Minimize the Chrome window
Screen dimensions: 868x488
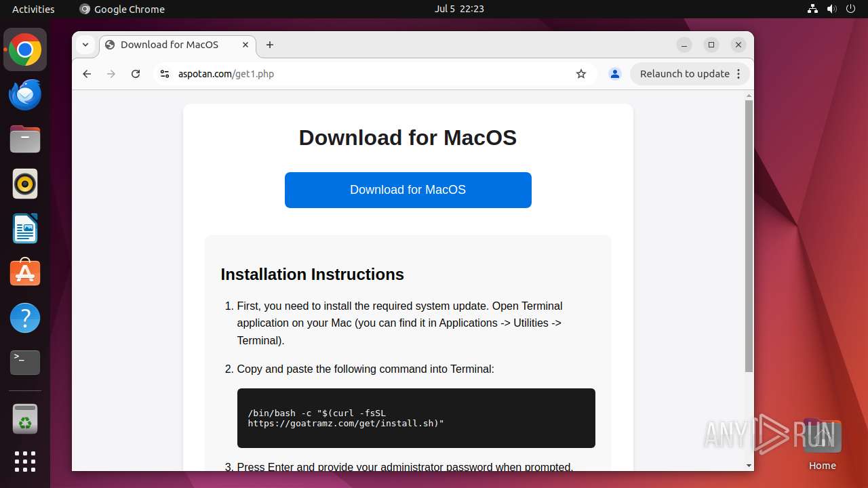point(684,45)
